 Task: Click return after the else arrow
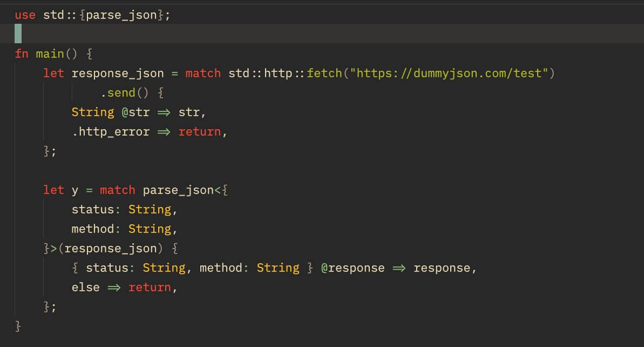point(150,288)
